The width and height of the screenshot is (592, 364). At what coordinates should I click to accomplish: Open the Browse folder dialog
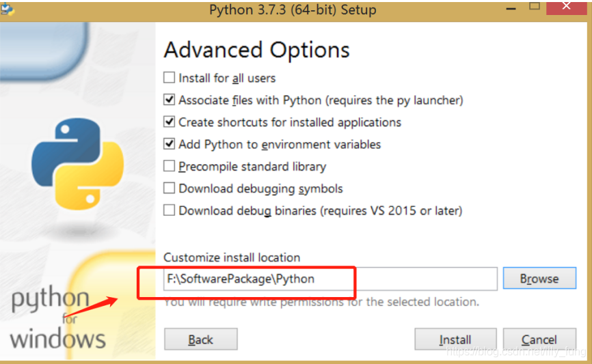539,279
